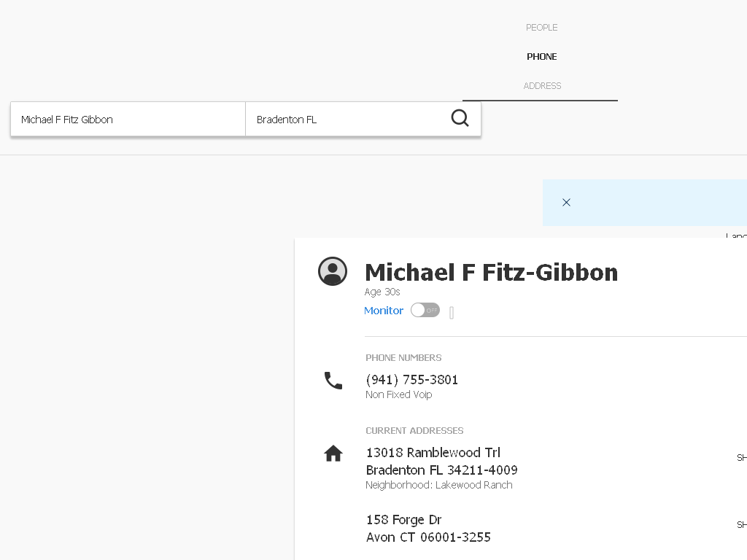The image size is (747, 560).
Task: Click the Michael F Fitz-Gibbon name heading
Action: pyautogui.click(x=491, y=273)
